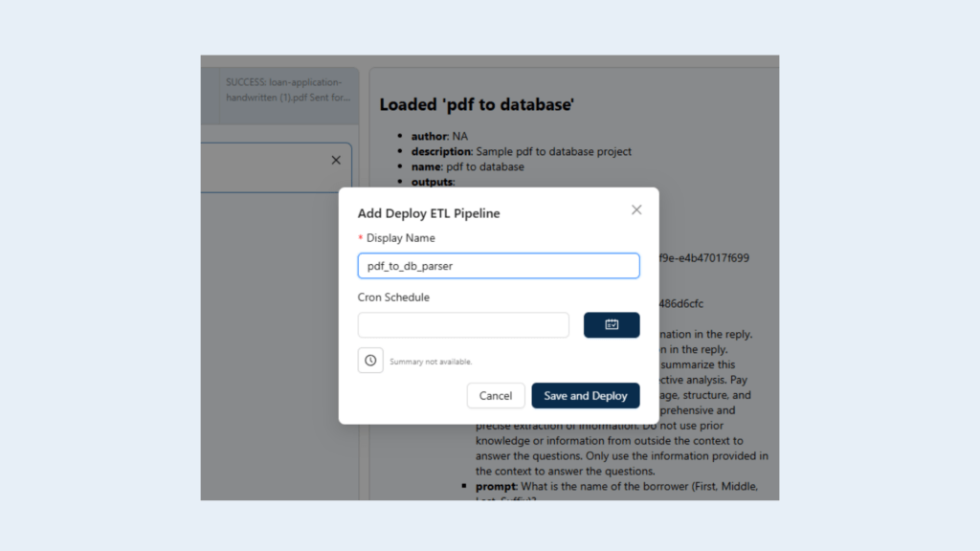This screenshot has width=980, height=551.
Task: Focus the Display Name text field
Action: 498,266
